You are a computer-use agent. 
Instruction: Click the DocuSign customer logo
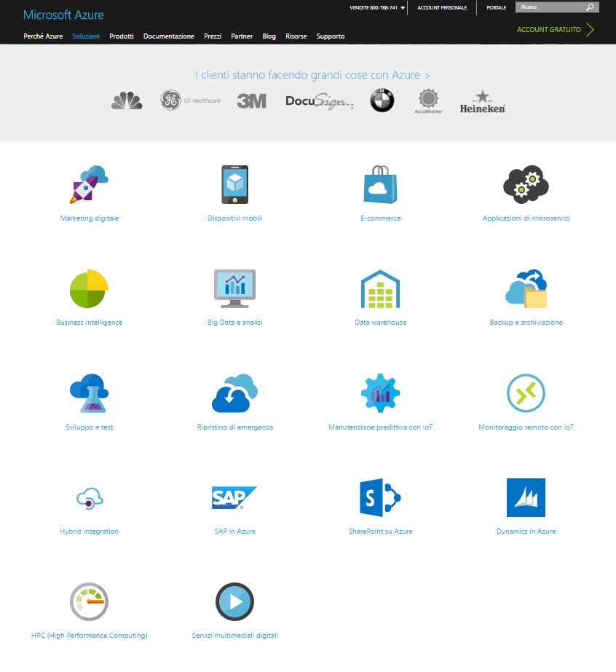[x=320, y=102]
